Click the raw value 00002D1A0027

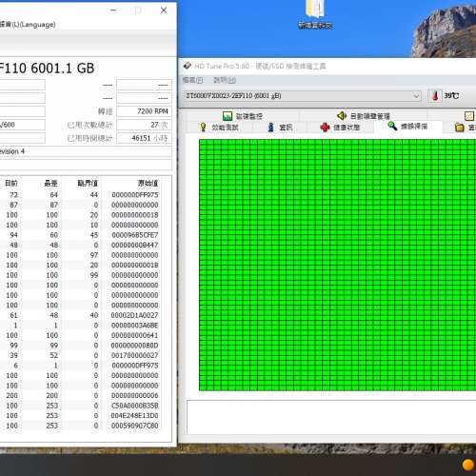point(134,315)
